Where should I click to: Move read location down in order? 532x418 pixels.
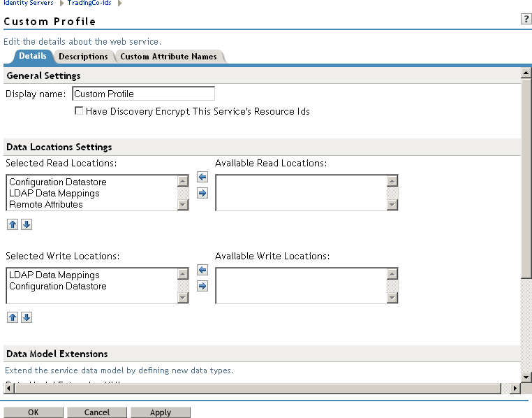[x=27, y=224]
